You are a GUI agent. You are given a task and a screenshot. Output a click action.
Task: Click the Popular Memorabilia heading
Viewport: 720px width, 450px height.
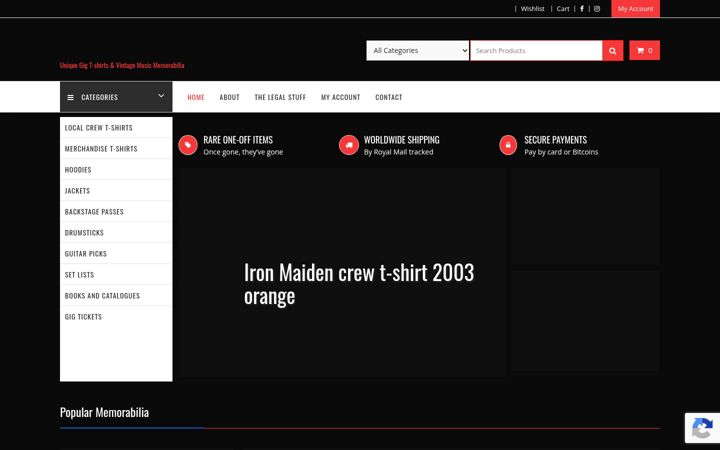point(104,412)
